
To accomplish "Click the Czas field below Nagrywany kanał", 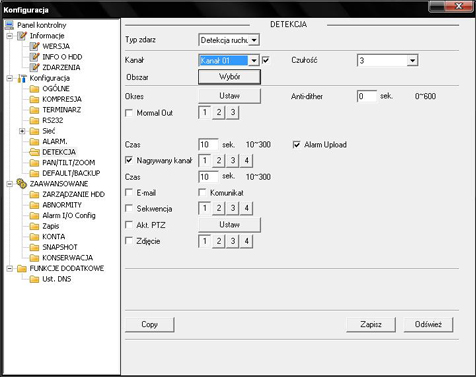I will (208, 177).
